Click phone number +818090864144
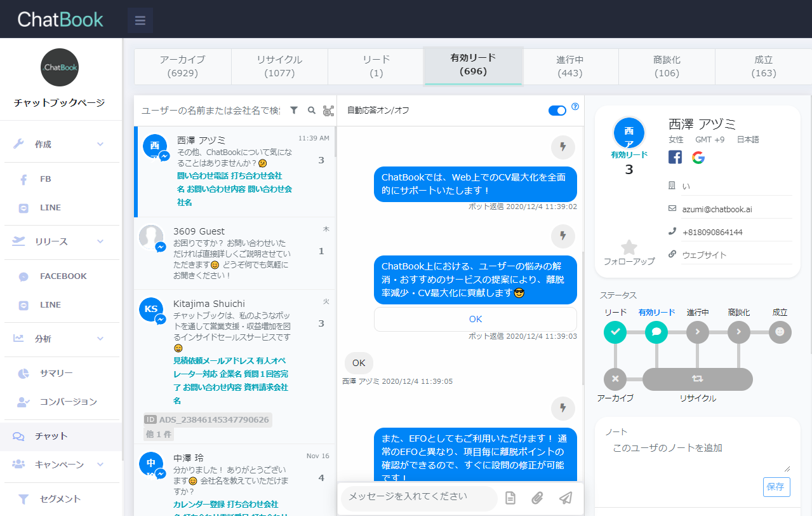The width and height of the screenshot is (812, 516). [x=736, y=233]
